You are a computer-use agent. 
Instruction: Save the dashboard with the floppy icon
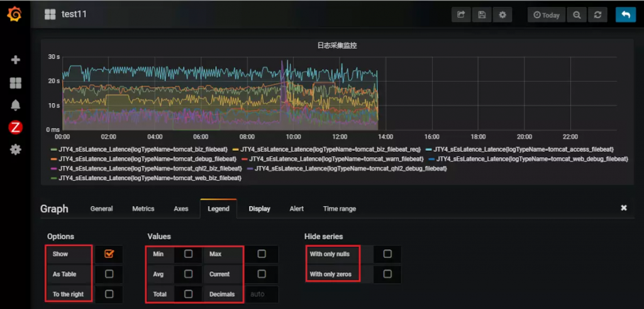(x=482, y=15)
